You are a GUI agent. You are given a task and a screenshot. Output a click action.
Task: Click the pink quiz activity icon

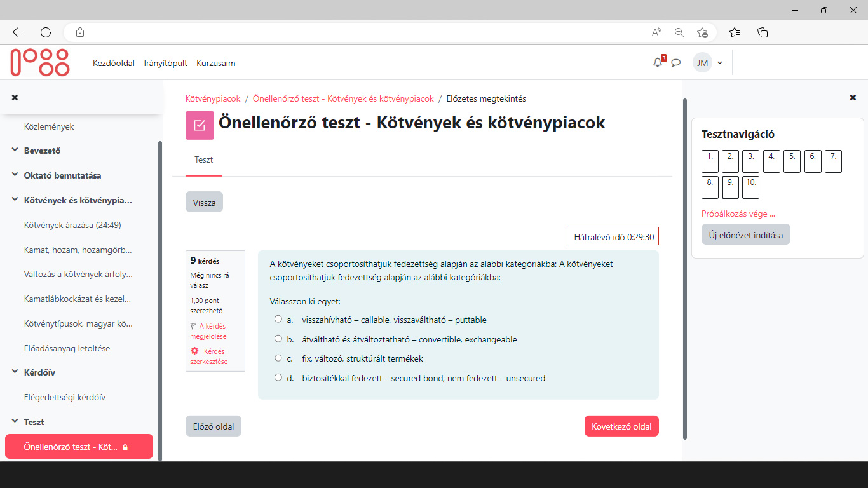[x=199, y=125]
